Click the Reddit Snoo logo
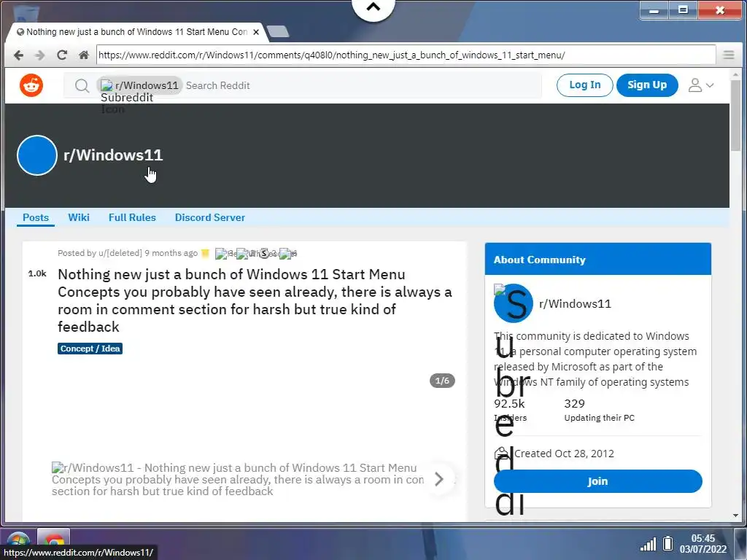The width and height of the screenshot is (747, 560). 31,85
